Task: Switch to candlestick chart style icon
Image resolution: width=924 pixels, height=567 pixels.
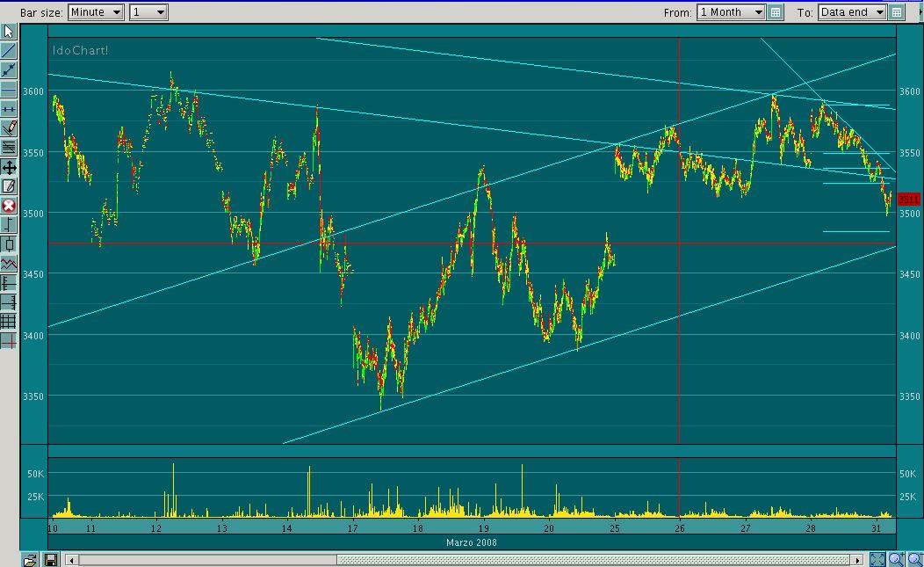Action: point(9,244)
